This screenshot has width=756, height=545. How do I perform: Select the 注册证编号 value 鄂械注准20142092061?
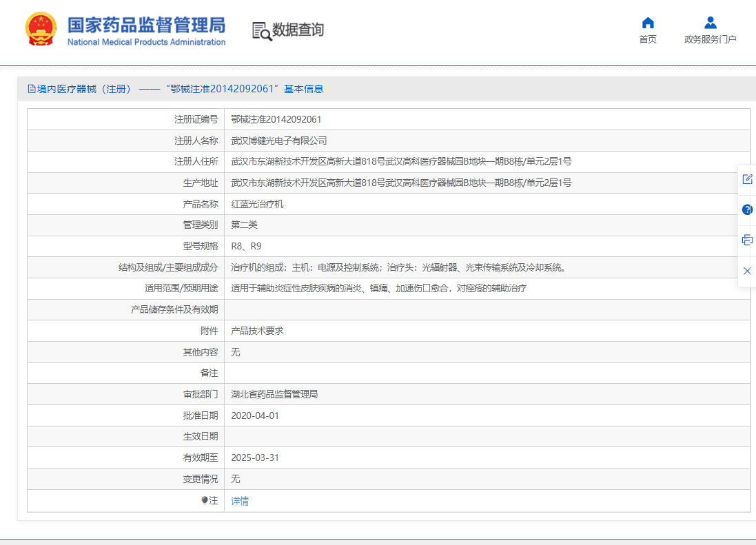276,119
